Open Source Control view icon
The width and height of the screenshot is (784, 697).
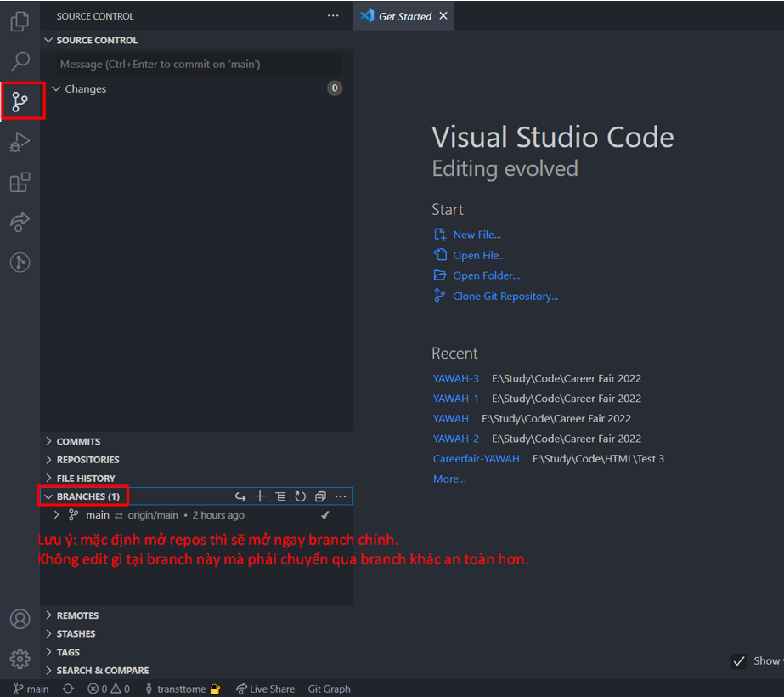(20, 101)
